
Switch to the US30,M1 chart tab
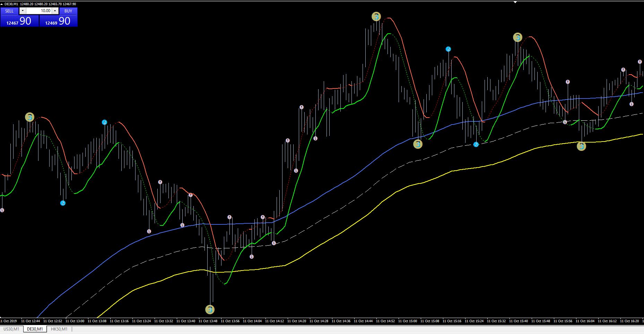click(x=11, y=329)
